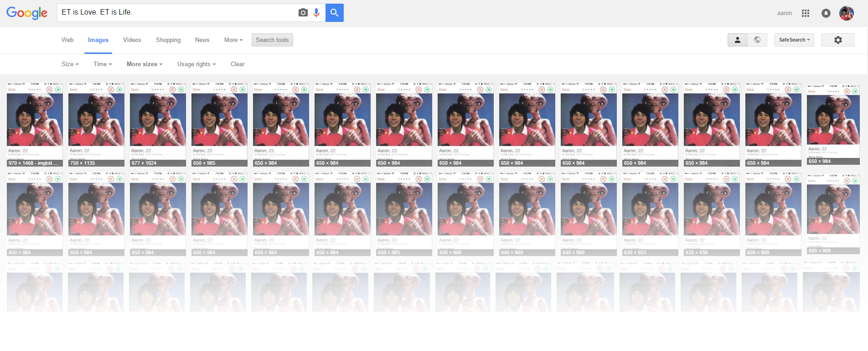Screen dimensions: 868x351
Task: Click the aaron account name
Action: (784, 13)
